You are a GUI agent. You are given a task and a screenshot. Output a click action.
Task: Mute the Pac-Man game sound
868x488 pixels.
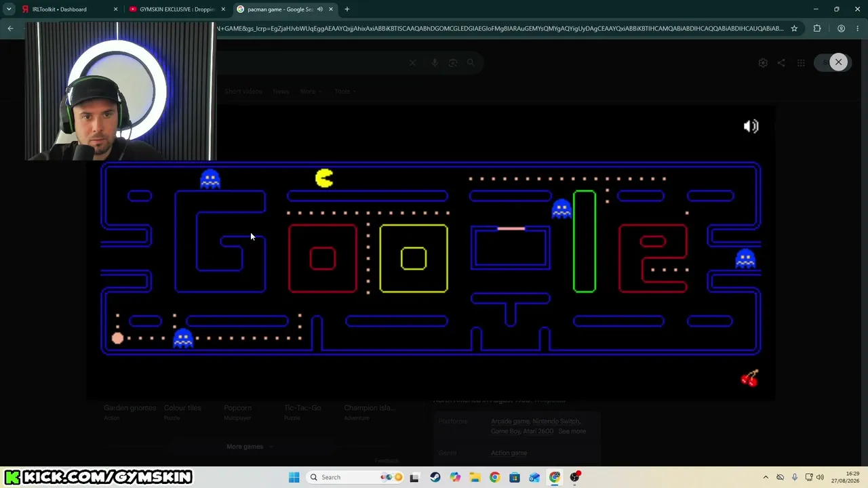[751, 127]
